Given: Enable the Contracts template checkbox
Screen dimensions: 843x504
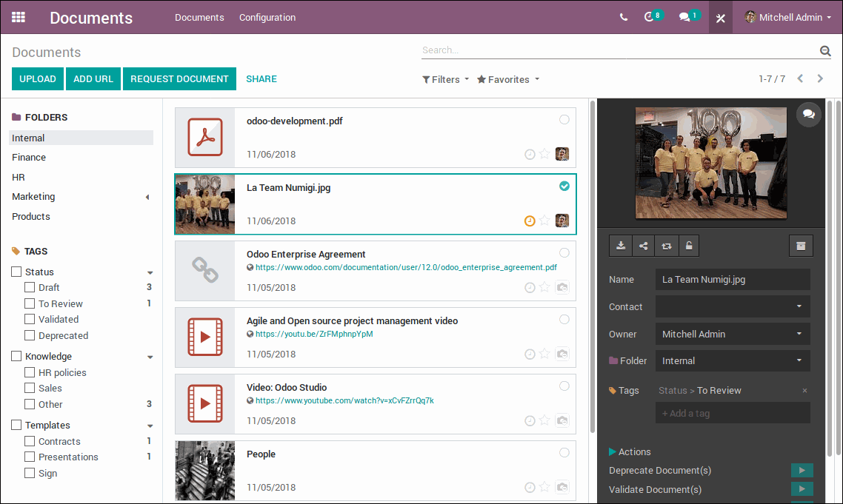Looking at the screenshot, I should pyautogui.click(x=30, y=441).
